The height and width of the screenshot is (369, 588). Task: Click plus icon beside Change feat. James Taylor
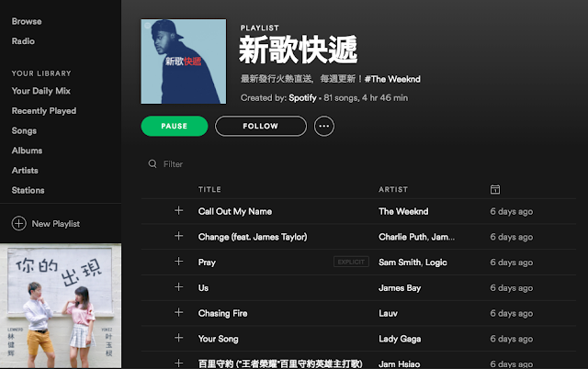(x=179, y=236)
